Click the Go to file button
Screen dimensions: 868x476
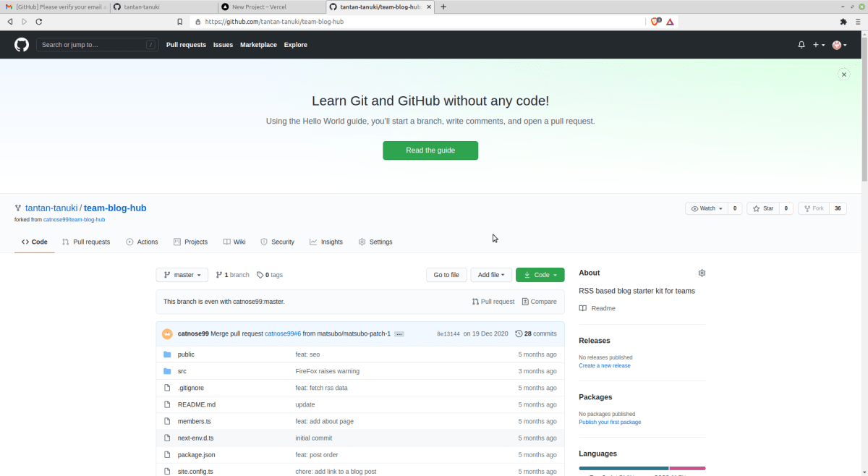tap(446, 275)
